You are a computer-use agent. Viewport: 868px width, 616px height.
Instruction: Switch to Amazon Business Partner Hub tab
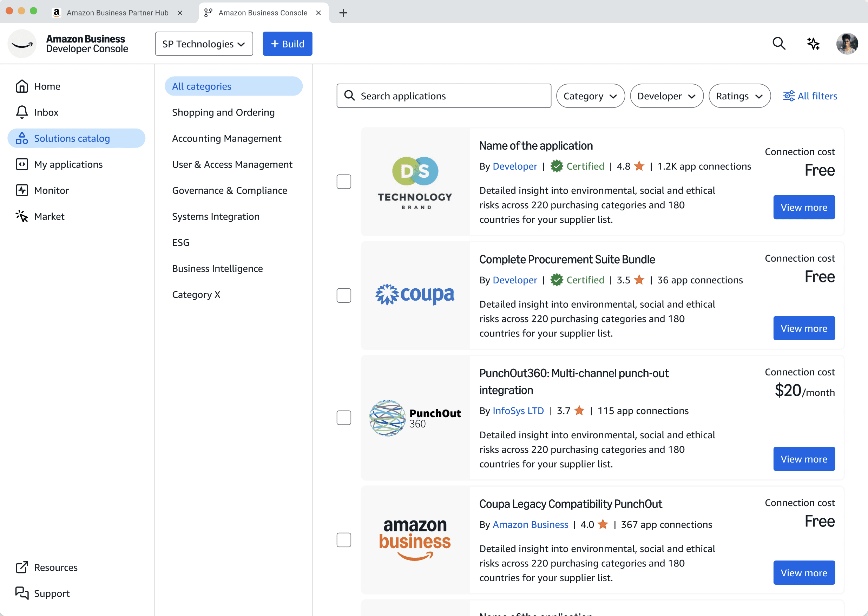coord(117,13)
